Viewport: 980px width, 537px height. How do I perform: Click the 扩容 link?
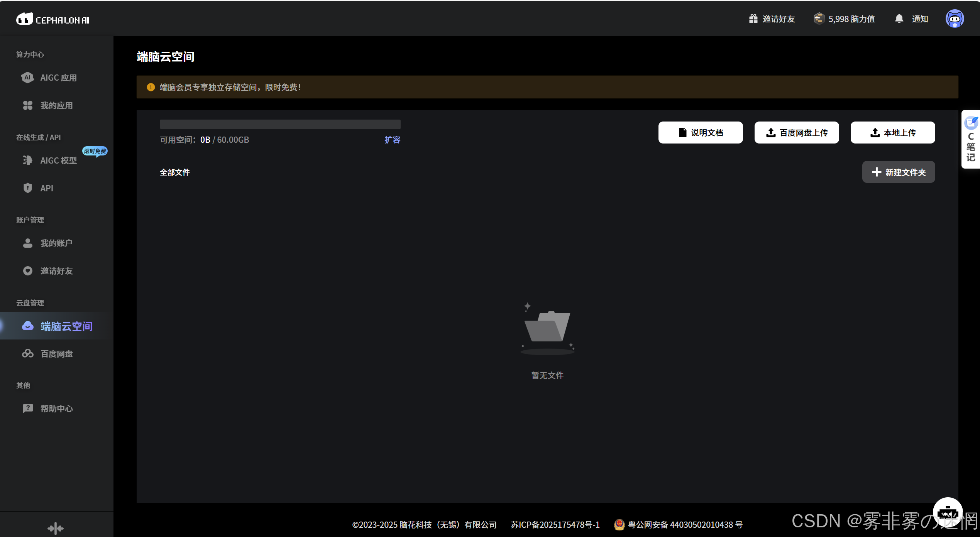(x=392, y=140)
